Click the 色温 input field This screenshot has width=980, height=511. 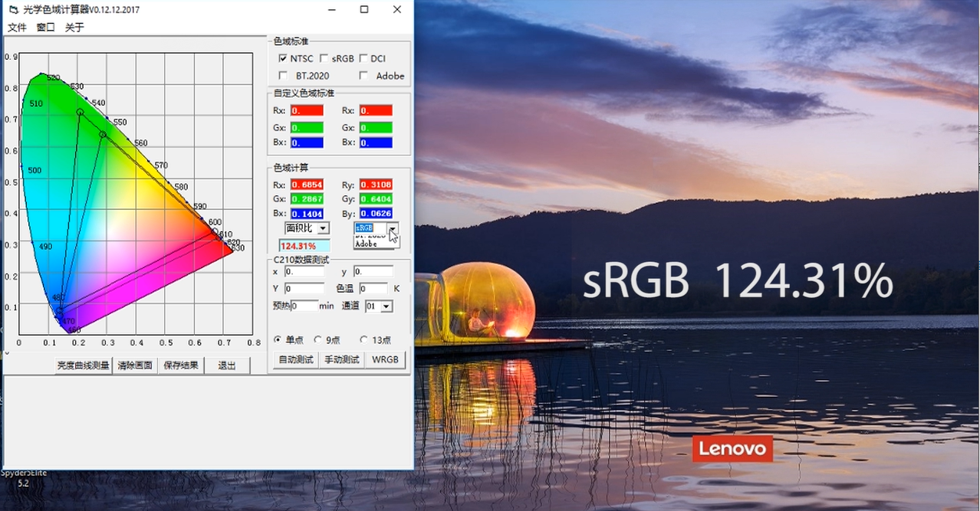[373, 289]
